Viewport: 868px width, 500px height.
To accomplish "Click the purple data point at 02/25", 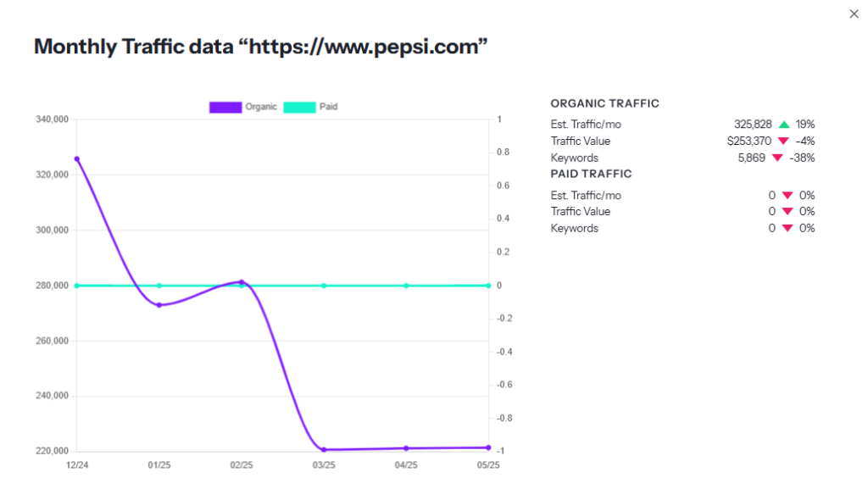I will 242,281.
